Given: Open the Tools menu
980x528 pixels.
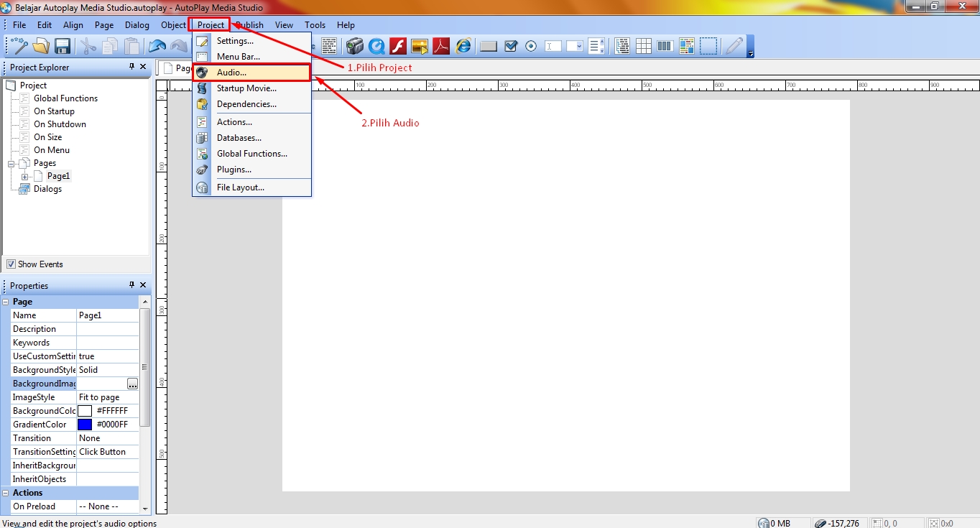Looking at the screenshot, I should (x=315, y=25).
